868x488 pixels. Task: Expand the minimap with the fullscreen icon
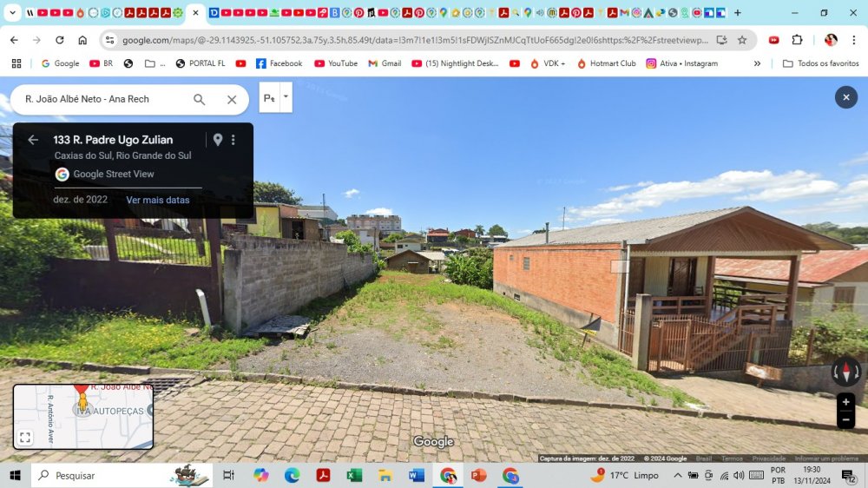(25, 438)
